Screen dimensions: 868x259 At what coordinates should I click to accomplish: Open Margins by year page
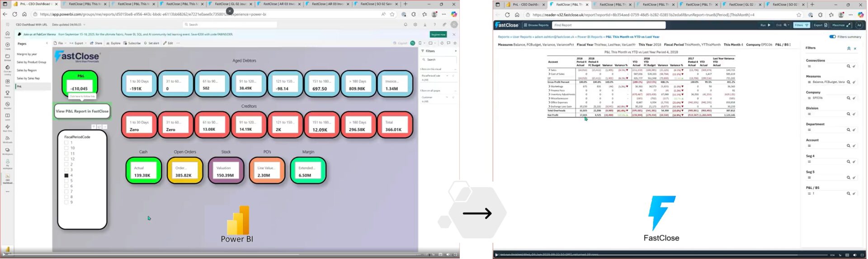(27, 54)
